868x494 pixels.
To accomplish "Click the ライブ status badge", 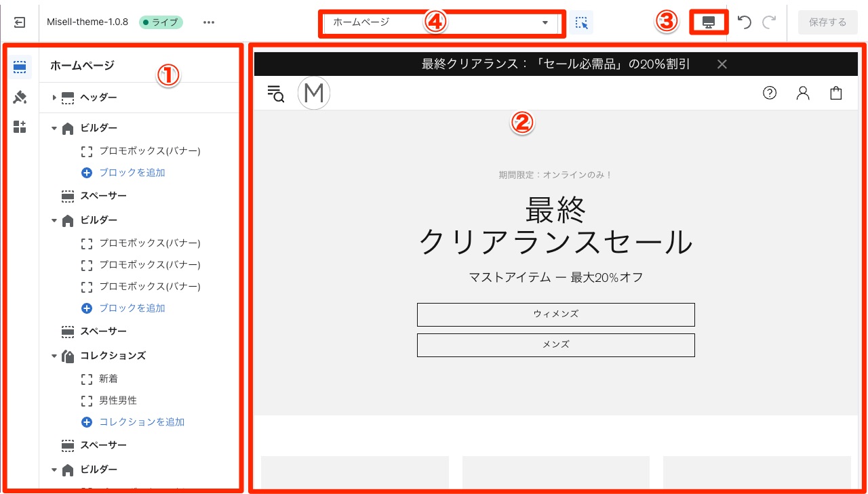I will click(161, 22).
